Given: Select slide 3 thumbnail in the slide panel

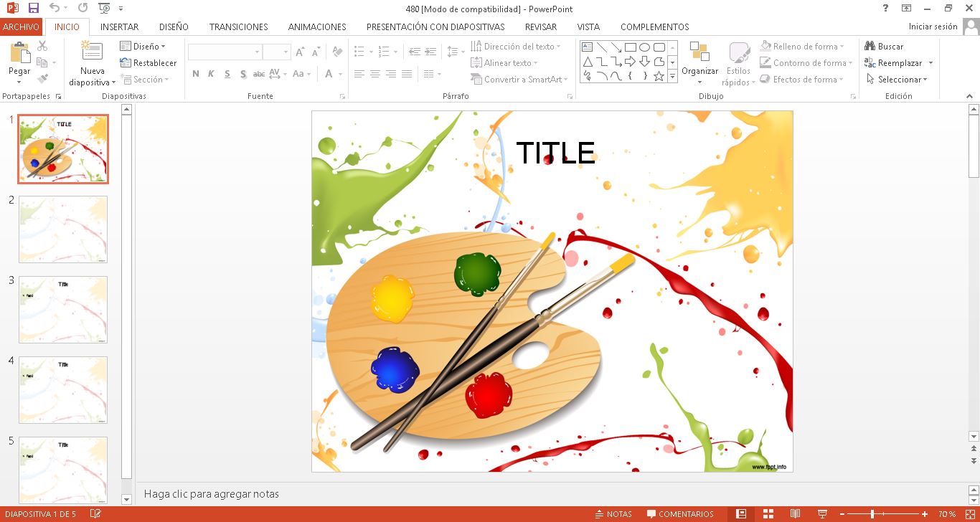Looking at the screenshot, I should pos(63,310).
